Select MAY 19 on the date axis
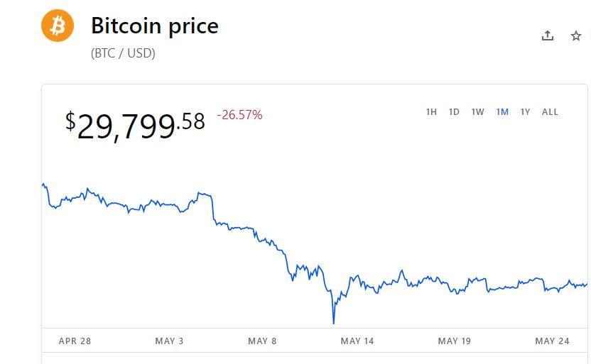This screenshot has width=591, height=364. coord(454,341)
